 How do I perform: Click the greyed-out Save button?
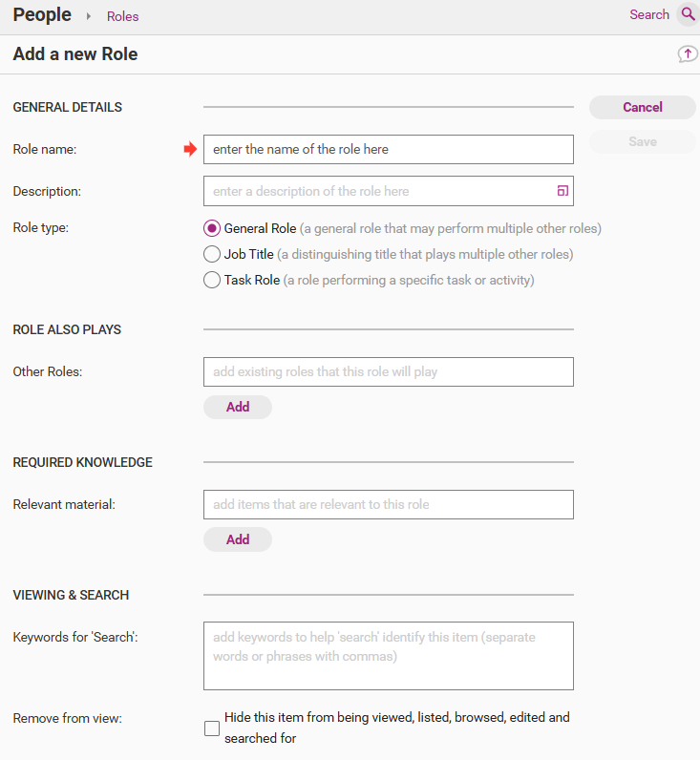point(642,141)
